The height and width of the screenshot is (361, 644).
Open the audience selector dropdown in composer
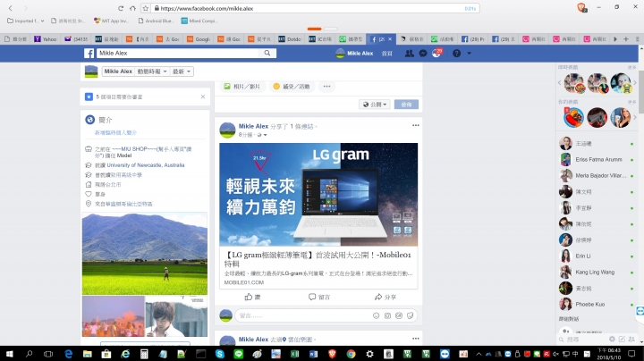(x=374, y=105)
